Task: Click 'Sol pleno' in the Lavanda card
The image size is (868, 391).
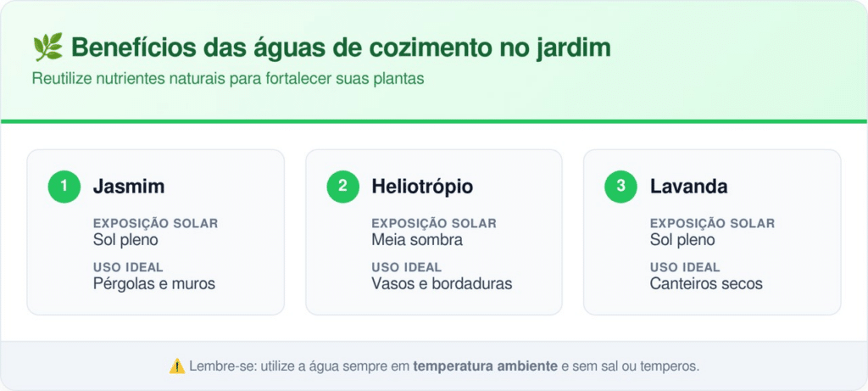Action: click(682, 240)
